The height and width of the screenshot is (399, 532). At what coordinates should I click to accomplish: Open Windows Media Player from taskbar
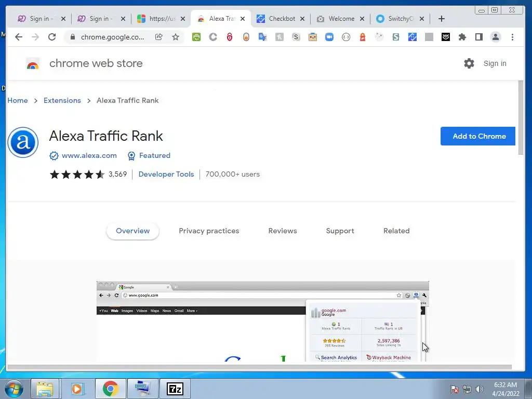pyautogui.click(x=77, y=389)
